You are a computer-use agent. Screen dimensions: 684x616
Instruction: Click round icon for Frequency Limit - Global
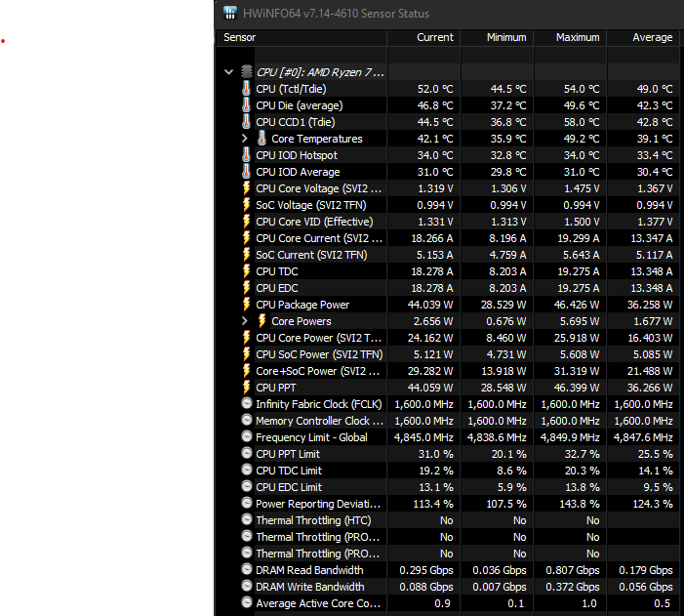(247, 436)
